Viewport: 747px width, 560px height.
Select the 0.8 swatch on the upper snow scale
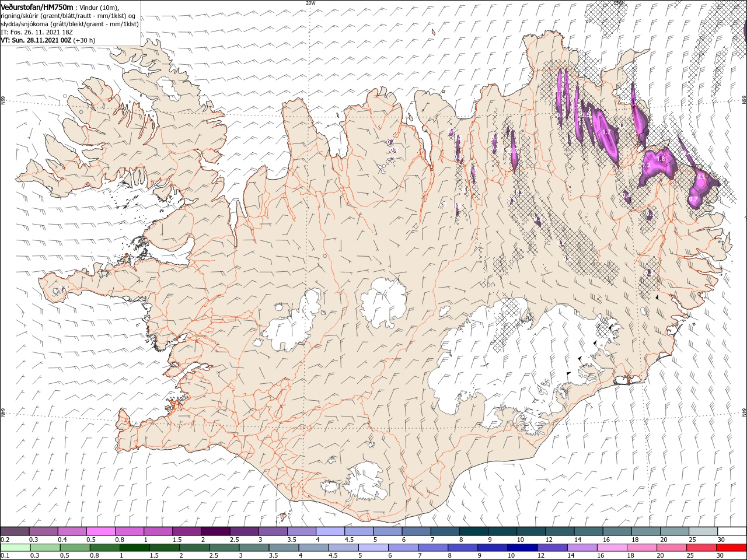[x=130, y=531]
